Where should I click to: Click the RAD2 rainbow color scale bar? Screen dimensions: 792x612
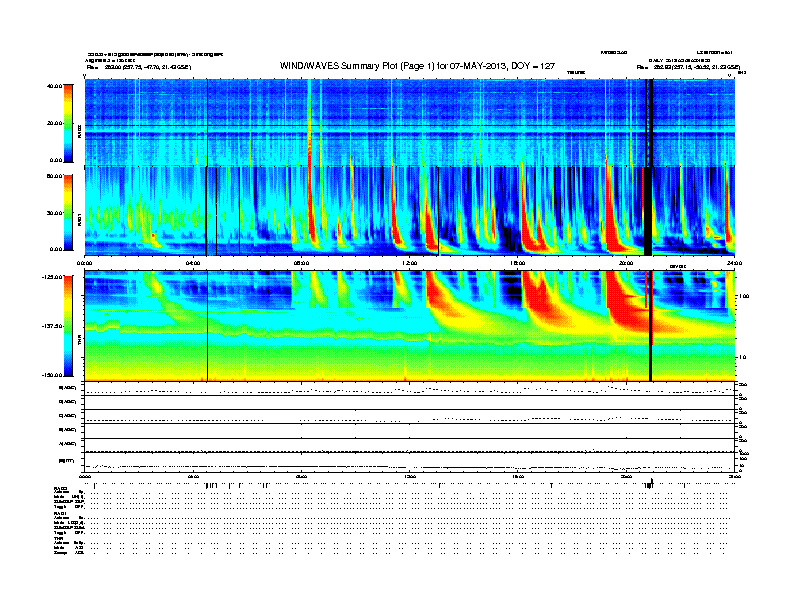(x=68, y=124)
